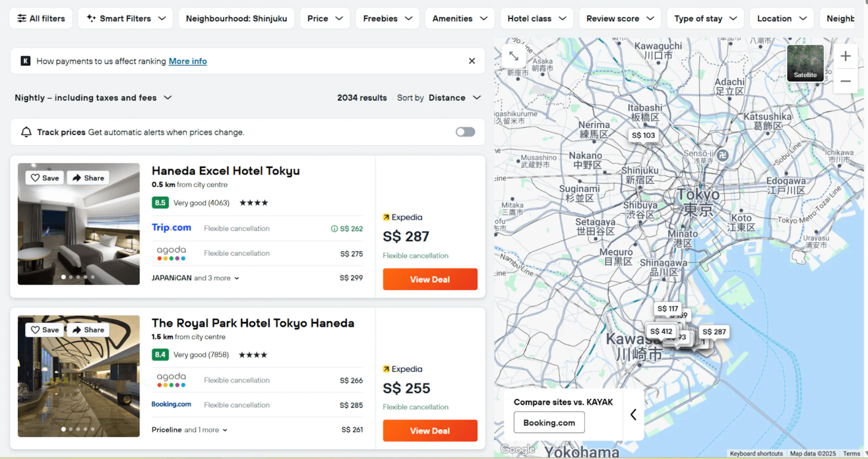Show more providers beside JAPANiCAN
This screenshot has height=459, width=868.
tap(217, 278)
